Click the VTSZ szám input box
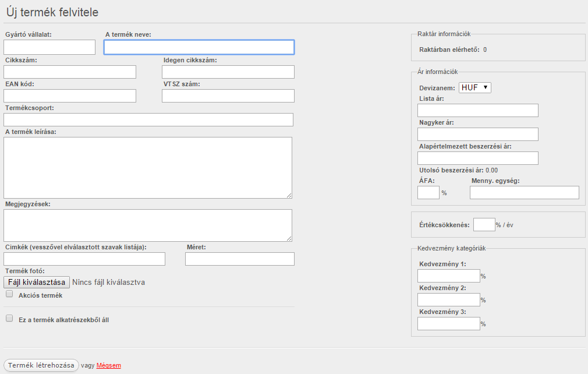Viewport: 588px width, 374px height. [x=228, y=96]
